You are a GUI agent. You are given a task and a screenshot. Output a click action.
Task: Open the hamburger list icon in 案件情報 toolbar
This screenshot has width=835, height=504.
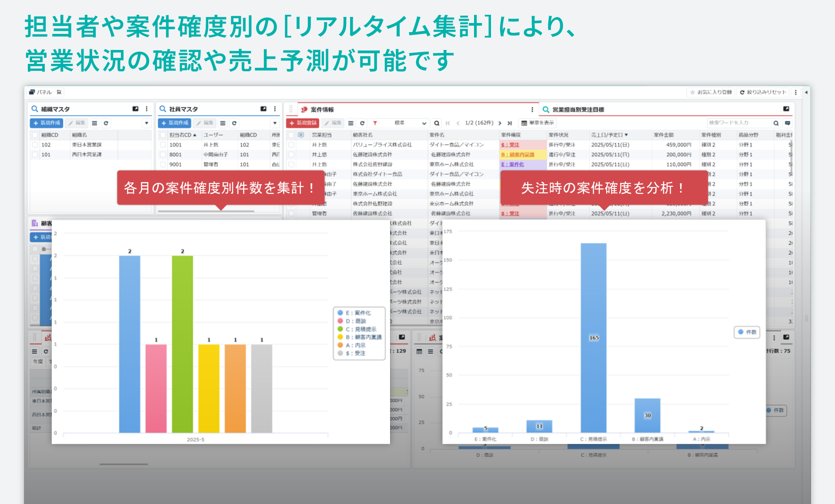pyautogui.click(x=351, y=123)
